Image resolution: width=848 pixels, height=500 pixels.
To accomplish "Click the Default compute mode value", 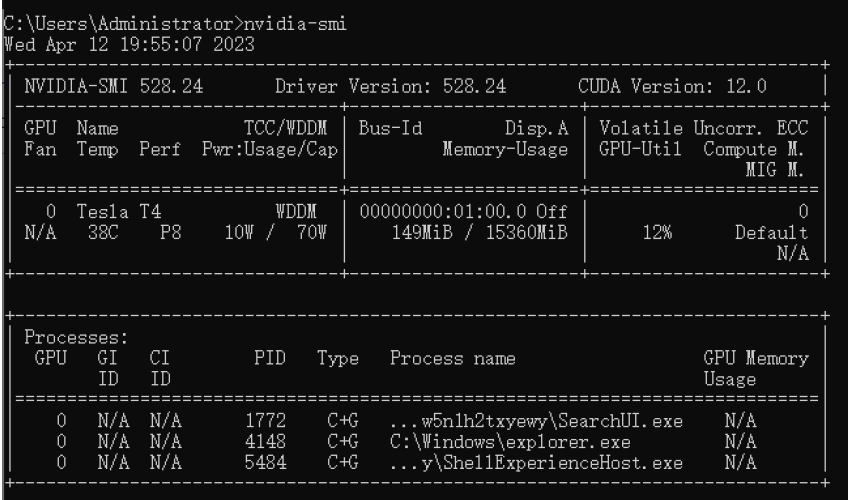I will pos(771,232).
